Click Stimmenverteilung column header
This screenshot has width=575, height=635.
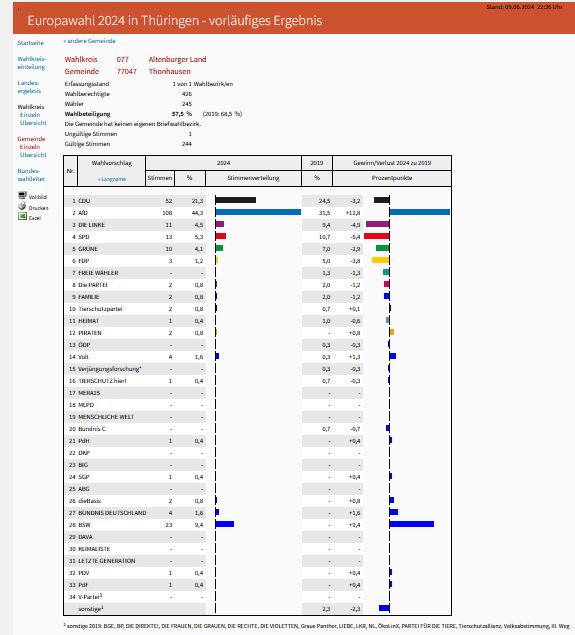pyautogui.click(x=253, y=178)
